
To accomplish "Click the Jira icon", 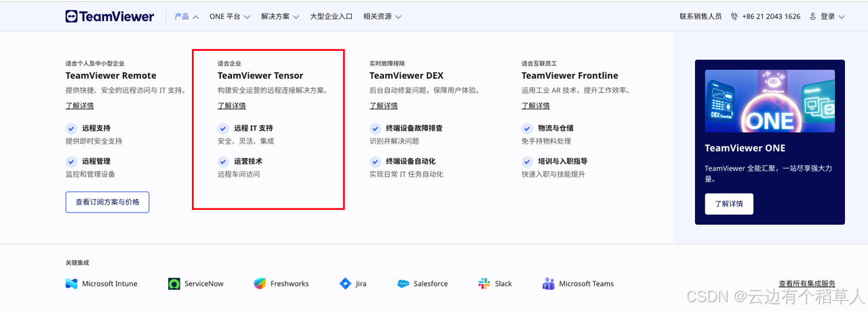I will (x=345, y=284).
